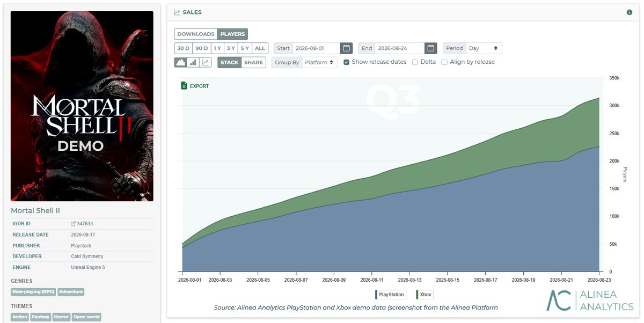Image resolution: width=644 pixels, height=323 pixels.
Task: Set range to 90 D
Action: pos(202,48)
